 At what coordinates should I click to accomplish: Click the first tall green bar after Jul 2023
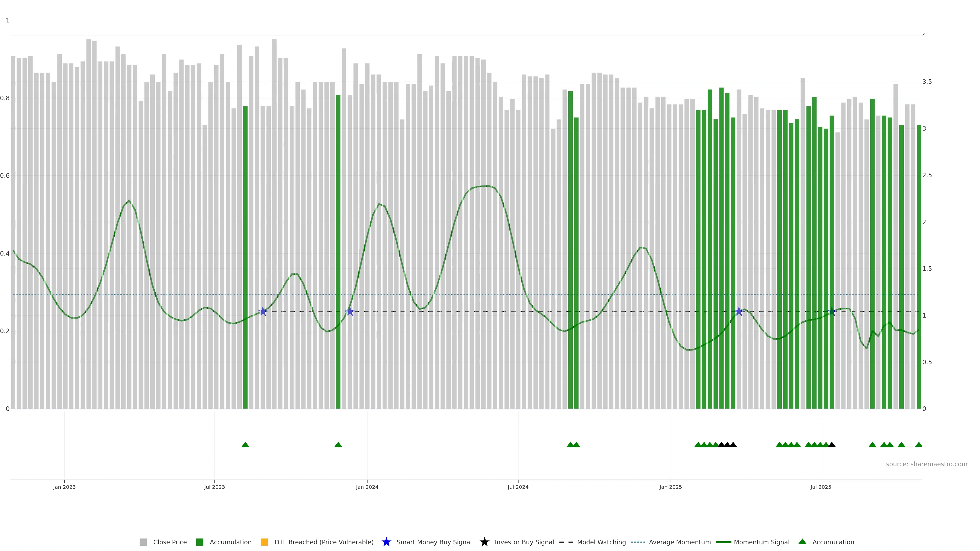pyautogui.click(x=245, y=259)
